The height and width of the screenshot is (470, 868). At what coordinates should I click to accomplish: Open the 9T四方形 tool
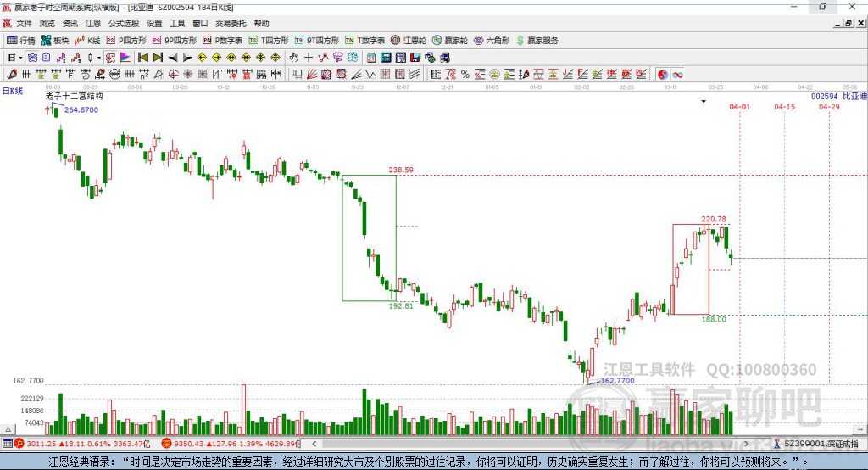coord(317,41)
